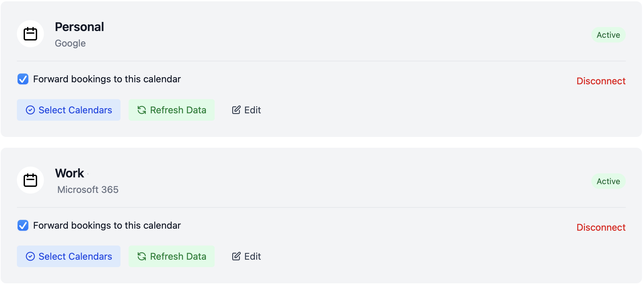
Task: Disconnect the Personal Google calendar
Action: coord(601,81)
